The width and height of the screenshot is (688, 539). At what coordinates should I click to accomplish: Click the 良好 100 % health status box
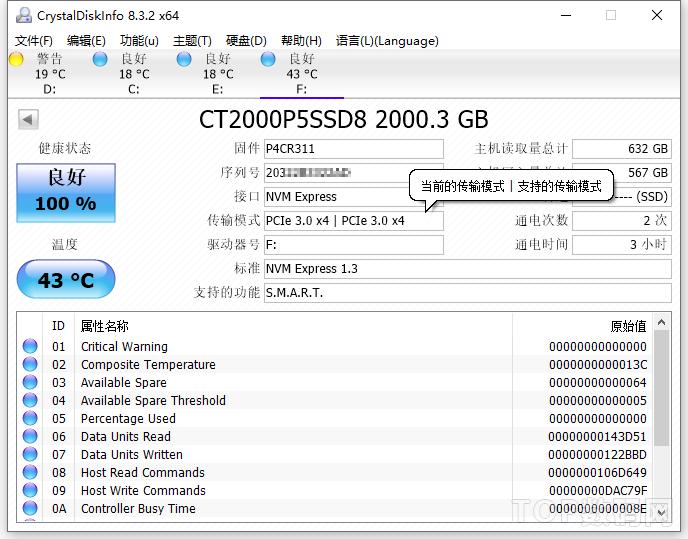pos(66,193)
